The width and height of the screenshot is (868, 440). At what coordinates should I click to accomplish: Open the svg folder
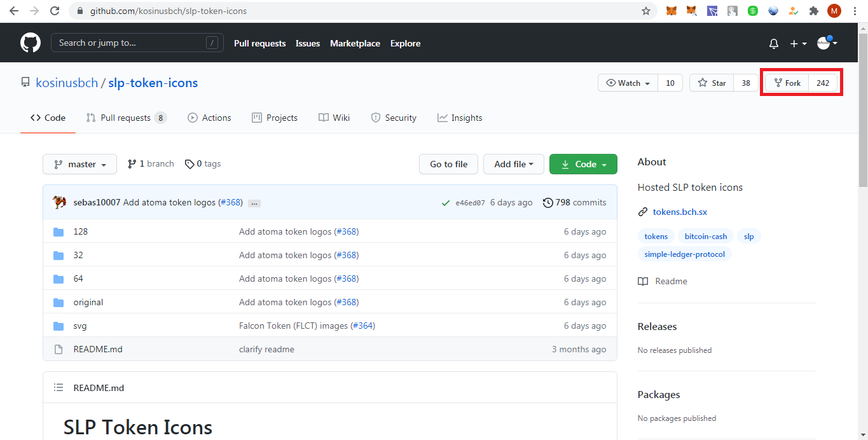tap(79, 326)
